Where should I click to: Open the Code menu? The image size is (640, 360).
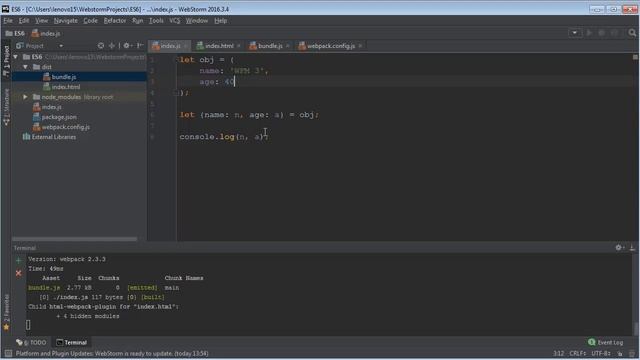[90, 20]
